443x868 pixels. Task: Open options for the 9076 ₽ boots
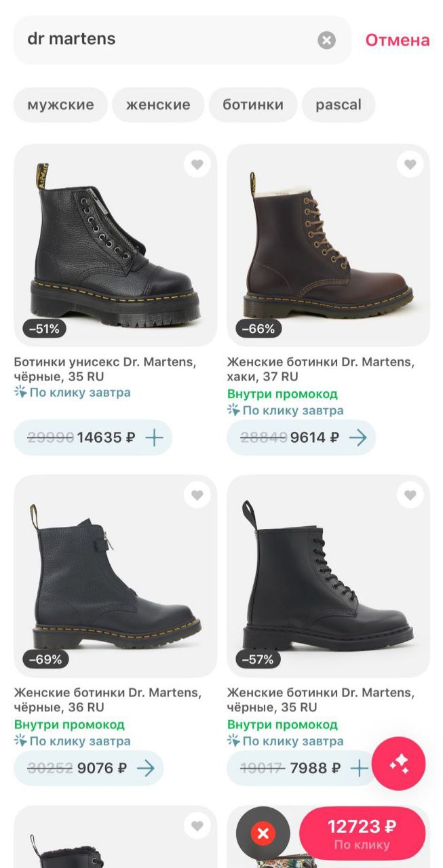coord(145,768)
